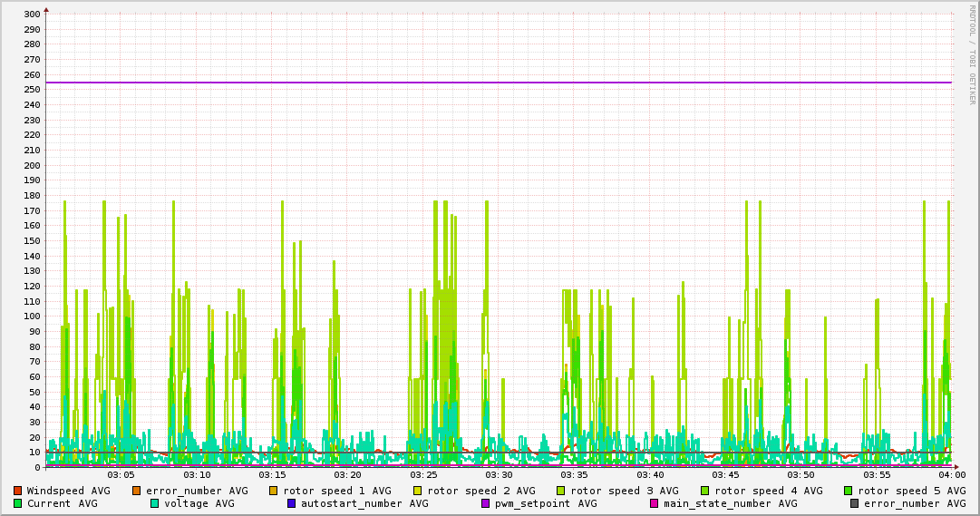Click the purple horizontal pwm_setpoint line
980x516 pixels.
pos(499,83)
